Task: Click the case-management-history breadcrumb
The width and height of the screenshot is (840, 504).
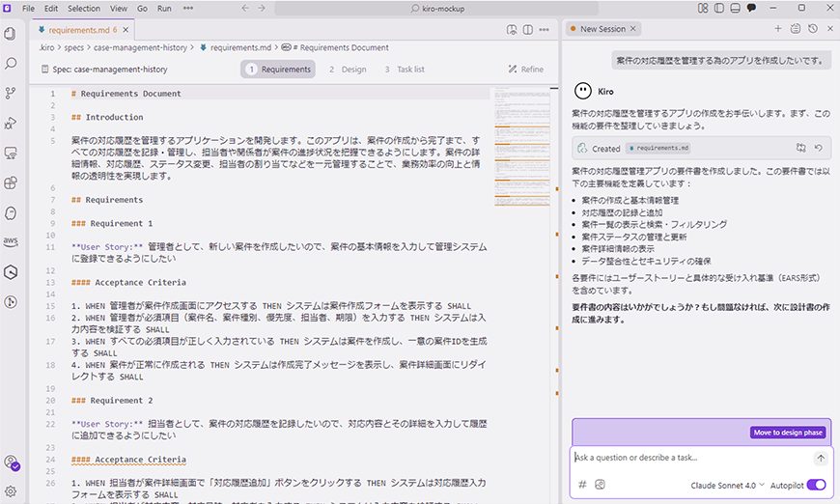Action: pyautogui.click(x=140, y=47)
